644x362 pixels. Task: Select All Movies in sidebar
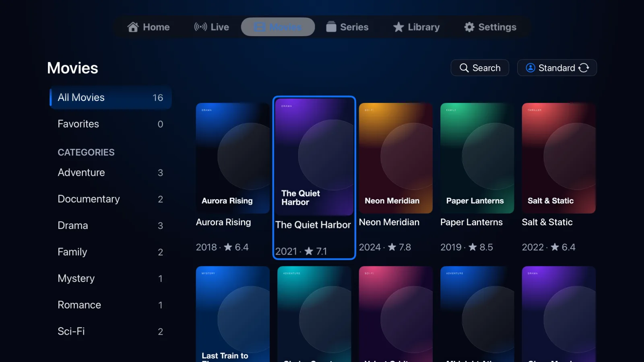pyautogui.click(x=111, y=97)
